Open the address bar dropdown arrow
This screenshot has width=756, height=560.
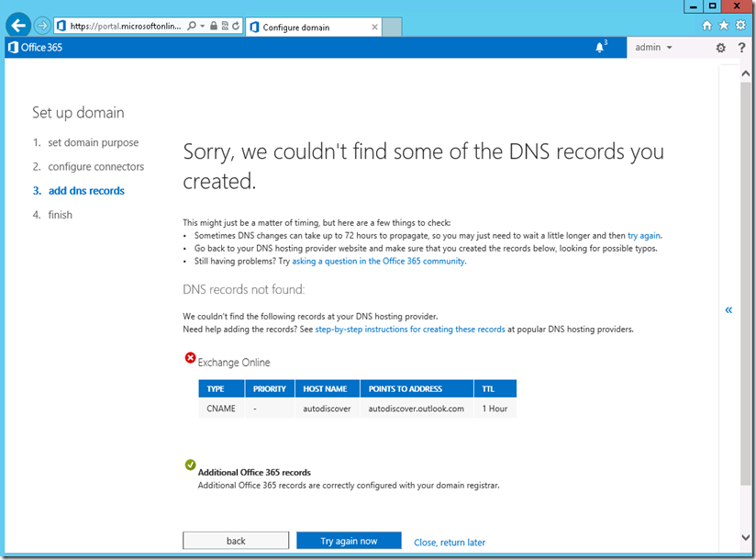(x=203, y=26)
